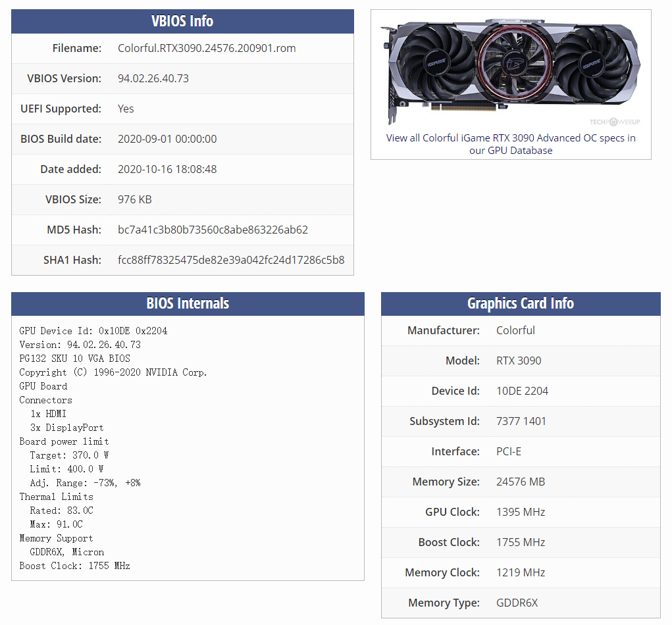672x625 pixels.
Task: Click the 'Boost Clock: 1755 MHz' line in BIOS Internals
Action: 74,566
